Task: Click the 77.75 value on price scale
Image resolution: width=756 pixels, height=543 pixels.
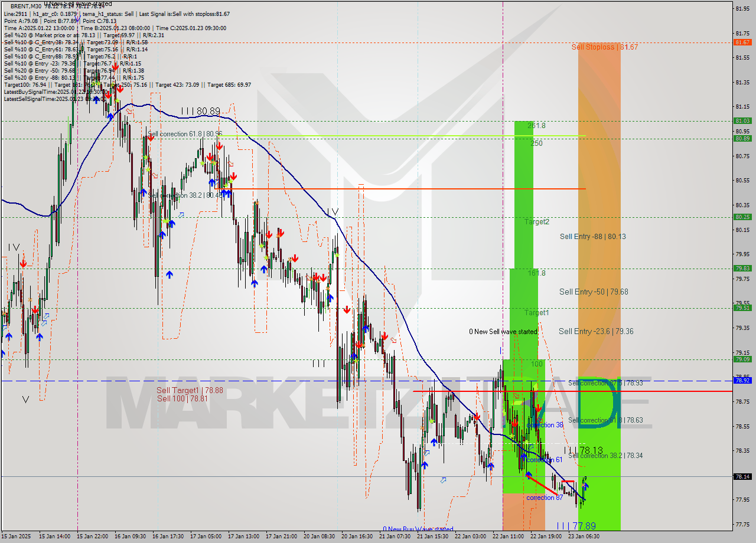Action: coord(742,524)
